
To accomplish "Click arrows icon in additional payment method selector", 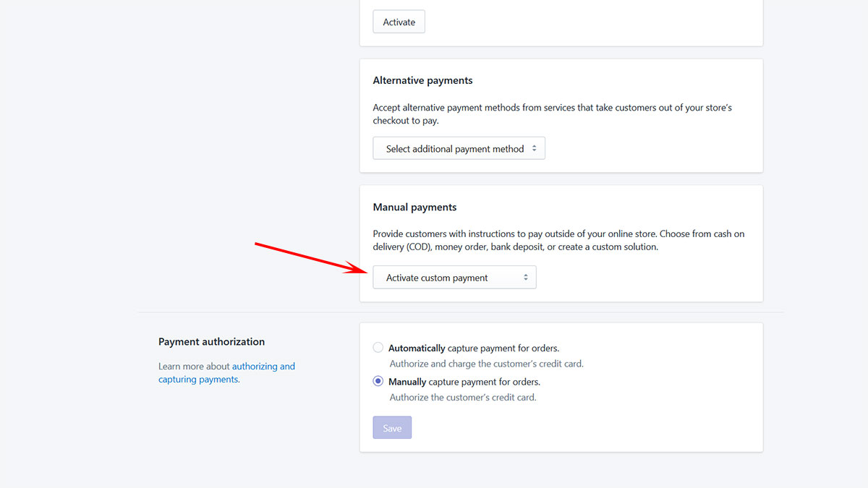I will point(534,148).
